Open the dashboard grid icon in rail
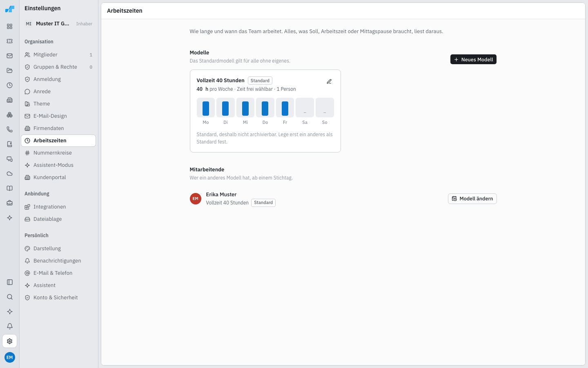588x368 pixels. click(x=10, y=27)
